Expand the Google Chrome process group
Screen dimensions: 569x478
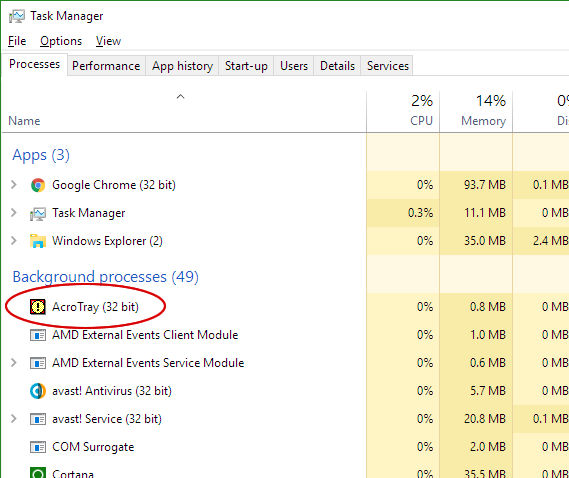point(14,185)
